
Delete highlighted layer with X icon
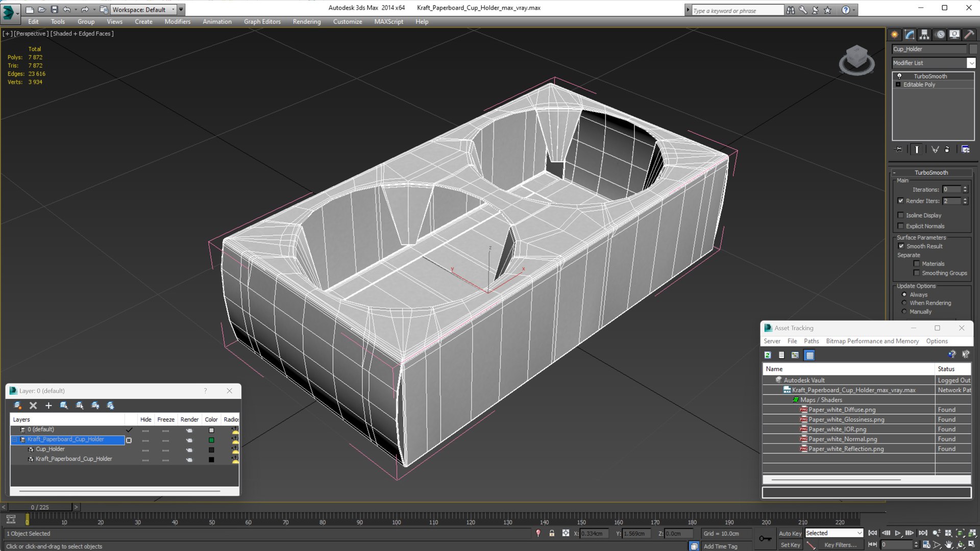[33, 406]
